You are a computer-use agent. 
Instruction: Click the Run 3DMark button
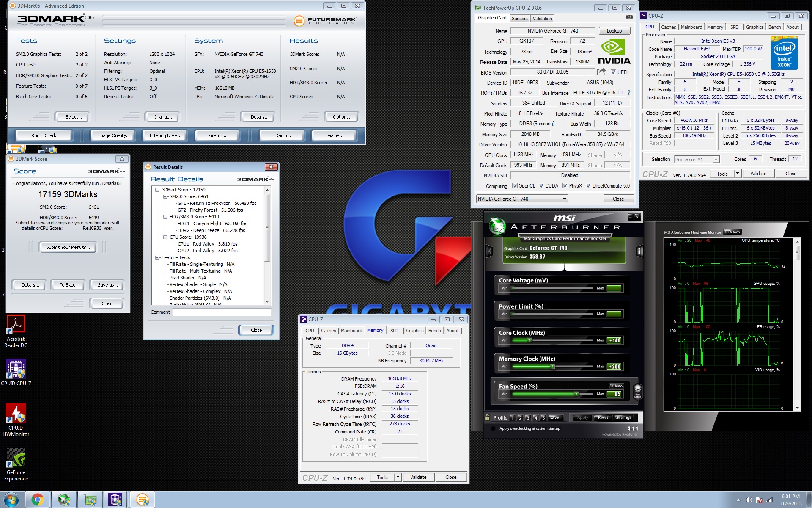(x=44, y=135)
